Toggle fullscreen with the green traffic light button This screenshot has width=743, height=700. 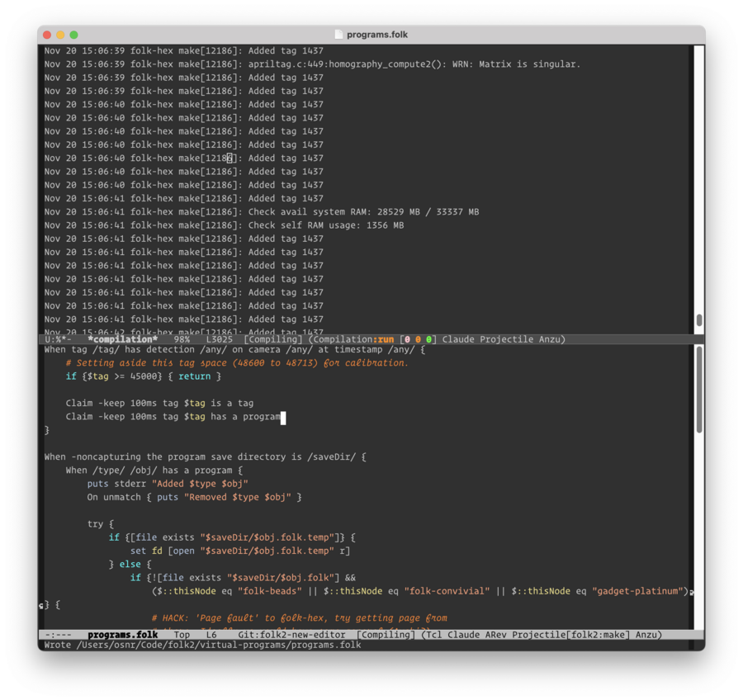point(73,35)
